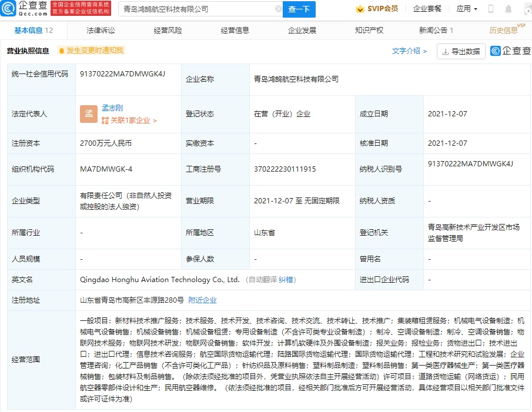
Task: Click 发生变更时通知我 notification button
Action: coord(91,51)
